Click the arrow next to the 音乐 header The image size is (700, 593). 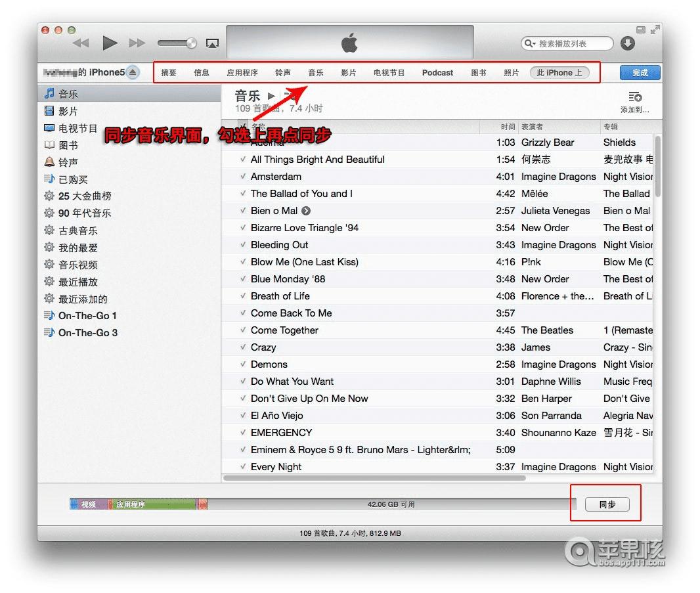[270, 95]
